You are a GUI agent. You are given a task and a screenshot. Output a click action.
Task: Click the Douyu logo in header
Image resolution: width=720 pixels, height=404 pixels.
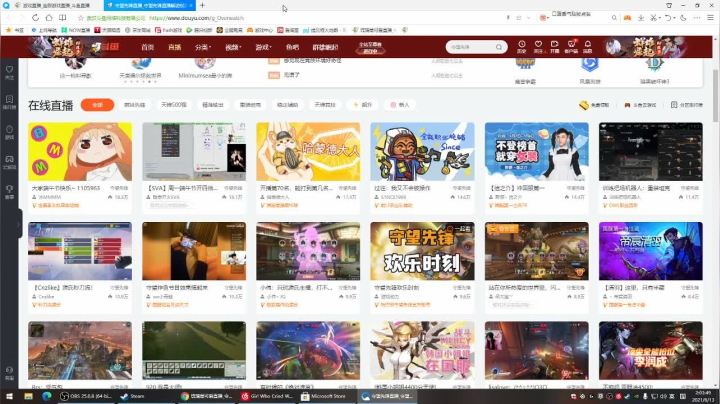(x=105, y=47)
